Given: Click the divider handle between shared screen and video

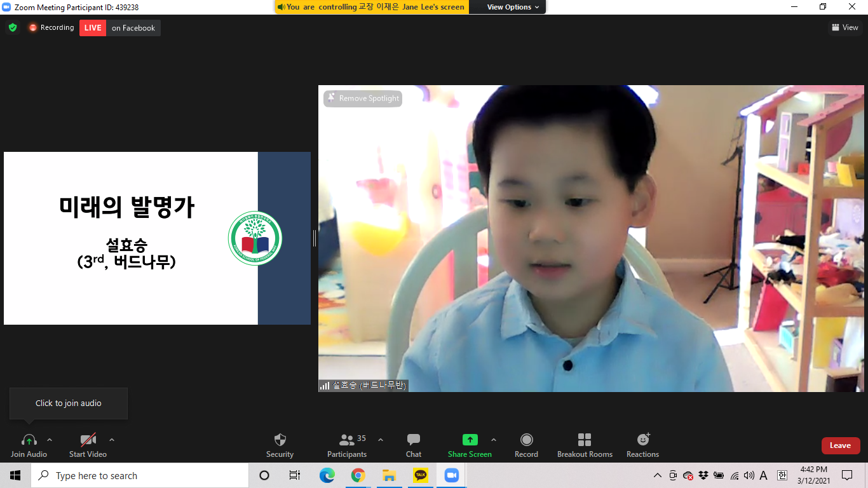Looking at the screenshot, I should (x=315, y=238).
